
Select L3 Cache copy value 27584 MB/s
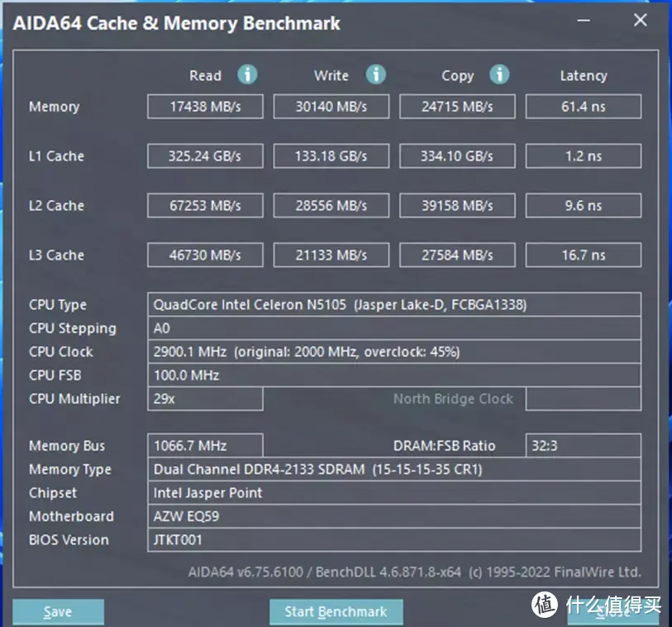click(457, 255)
